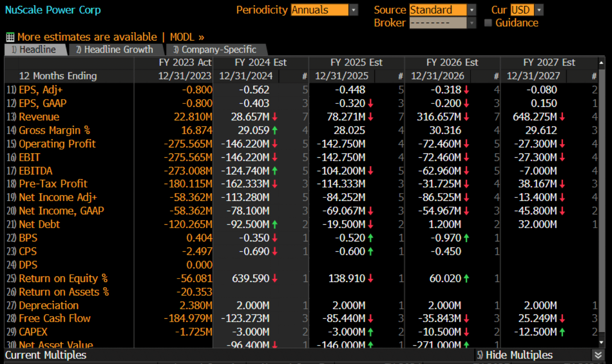Click red arrow beside FY 2026 EPS Adj+
This screenshot has height=364, width=612.
(x=466, y=90)
